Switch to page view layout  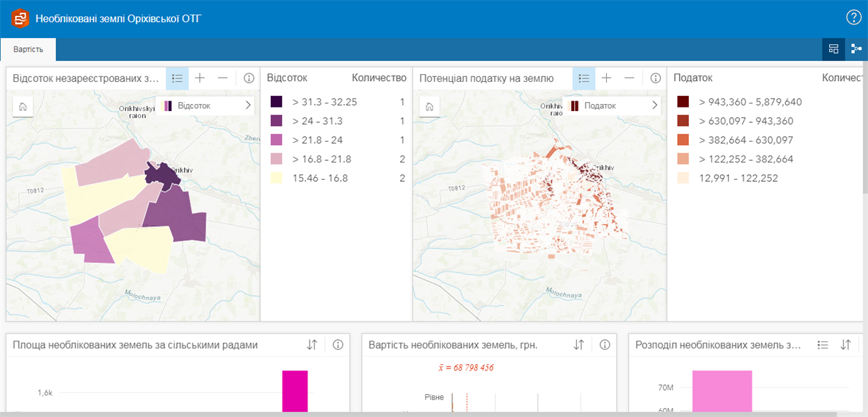(833, 49)
